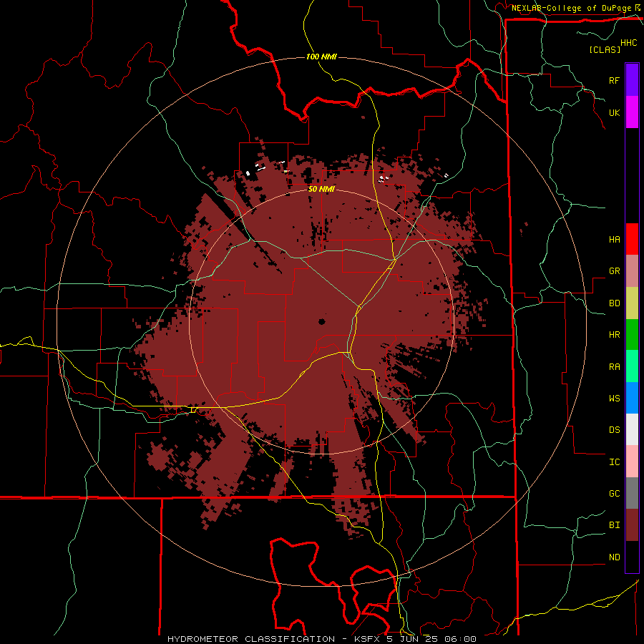Click the IC legend label
This screenshot has width=644, height=644.
pyautogui.click(x=614, y=462)
